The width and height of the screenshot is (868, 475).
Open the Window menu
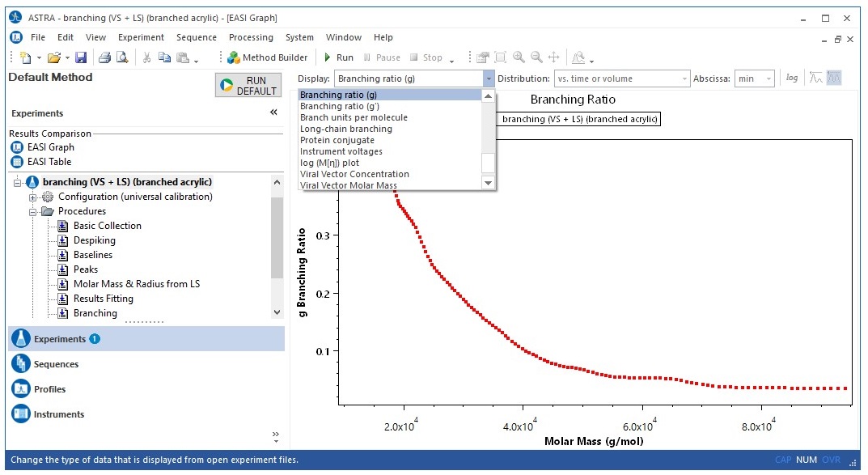coord(344,37)
